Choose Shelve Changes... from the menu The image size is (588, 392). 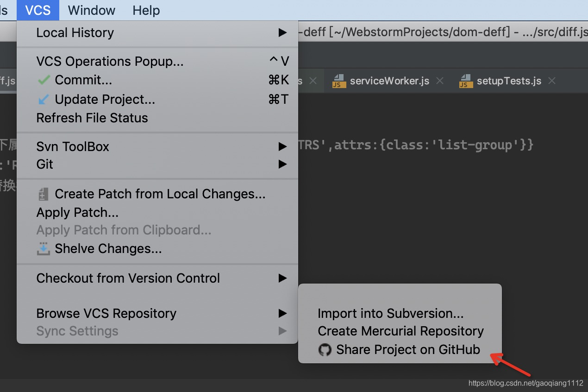(157, 249)
